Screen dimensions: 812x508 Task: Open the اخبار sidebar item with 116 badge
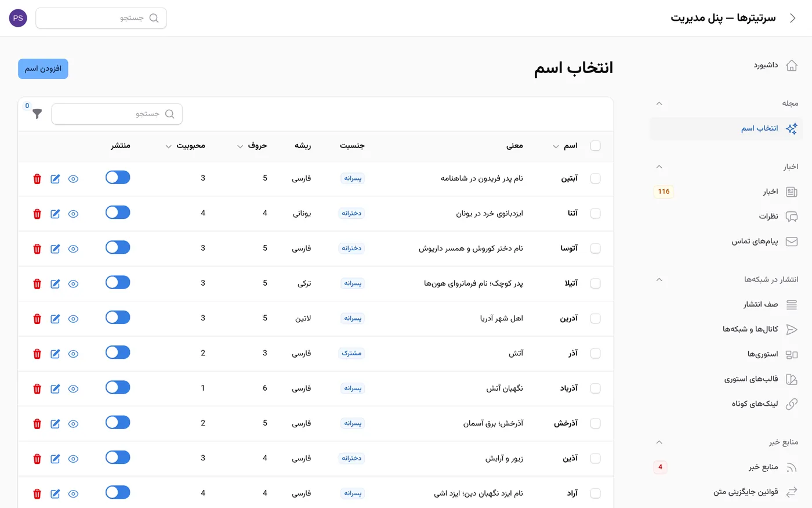(726, 192)
